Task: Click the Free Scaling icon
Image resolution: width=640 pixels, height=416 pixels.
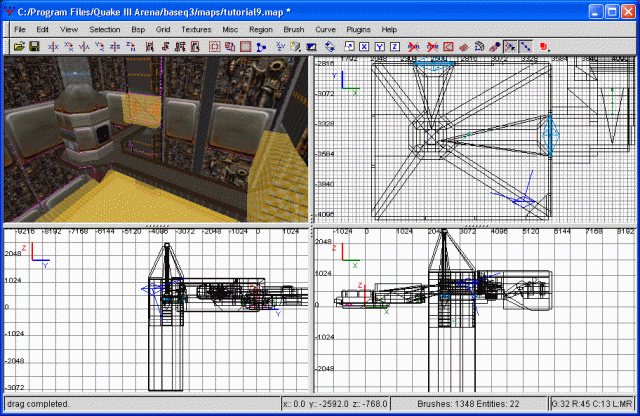Action: pyautogui.click(x=349, y=47)
